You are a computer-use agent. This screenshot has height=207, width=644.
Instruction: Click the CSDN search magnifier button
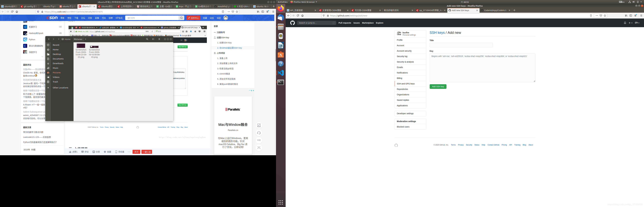pyautogui.click(x=182, y=18)
